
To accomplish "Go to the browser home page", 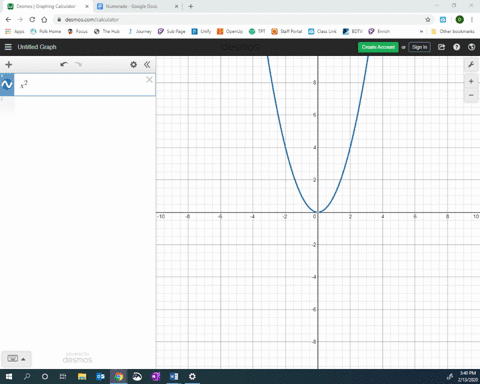I will [x=44, y=20].
